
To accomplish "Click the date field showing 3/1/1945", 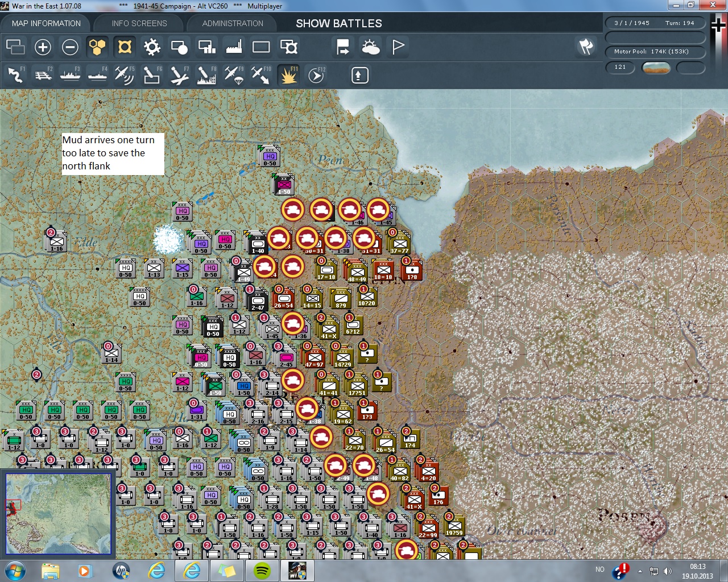I will (631, 23).
